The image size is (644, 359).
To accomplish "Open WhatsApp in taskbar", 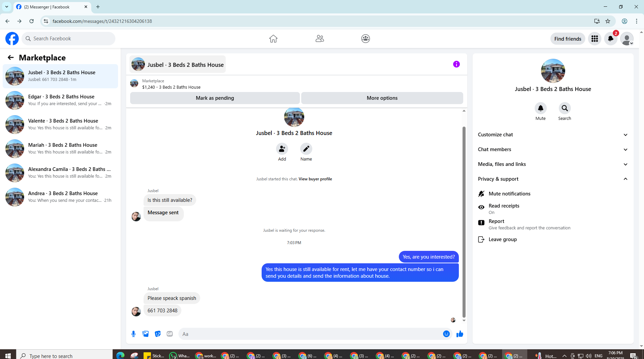I will pyautogui.click(x=179, y=356).
